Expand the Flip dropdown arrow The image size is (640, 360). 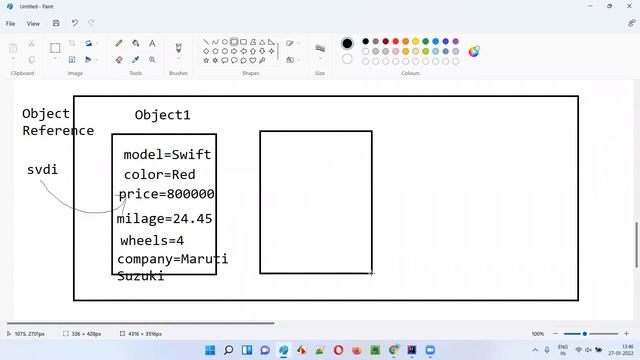97,60
